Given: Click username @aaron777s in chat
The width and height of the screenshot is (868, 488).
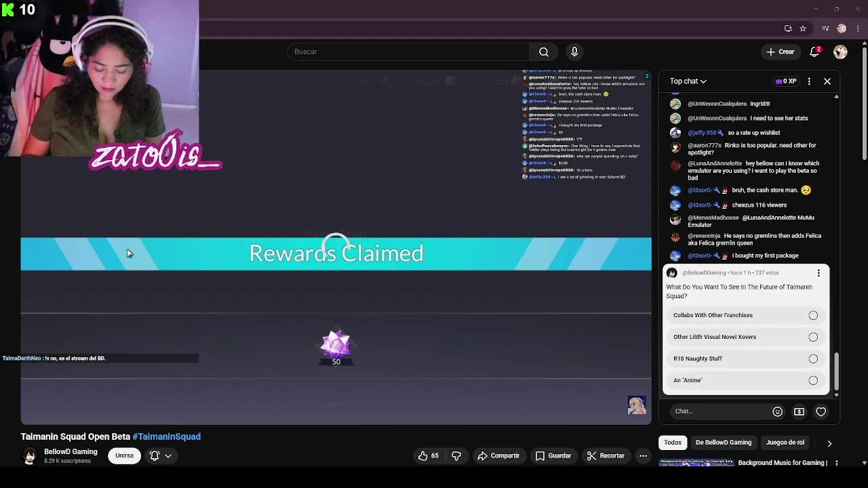Looking at the screenshot, I should 705,145.
